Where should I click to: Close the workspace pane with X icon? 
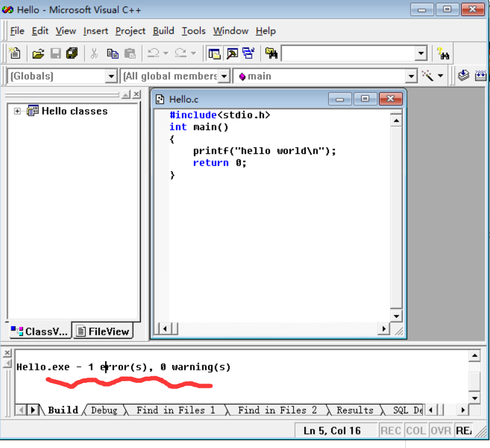coord(136,94)
